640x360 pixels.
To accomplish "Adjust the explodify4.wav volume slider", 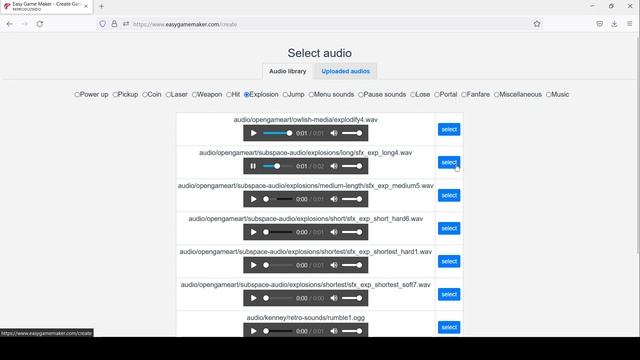I will point(352,133).
